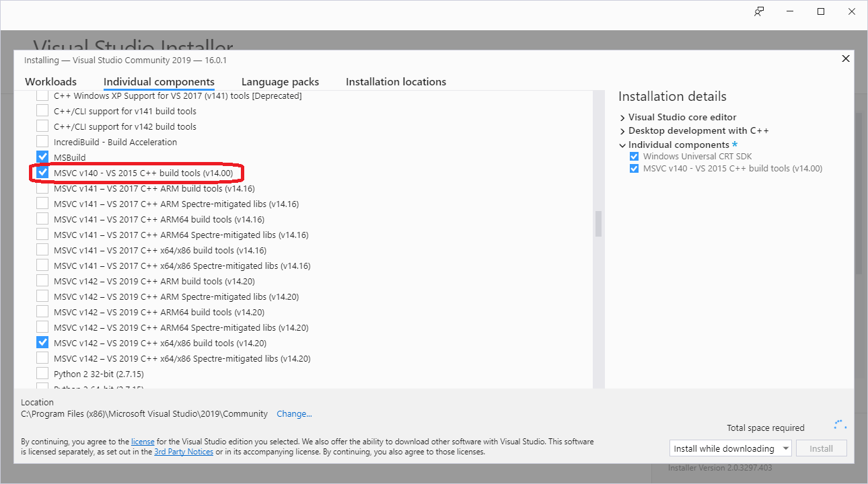Uncheck MSVC v140 VS 2015 C++ build tools

click(x=42, y=173)
